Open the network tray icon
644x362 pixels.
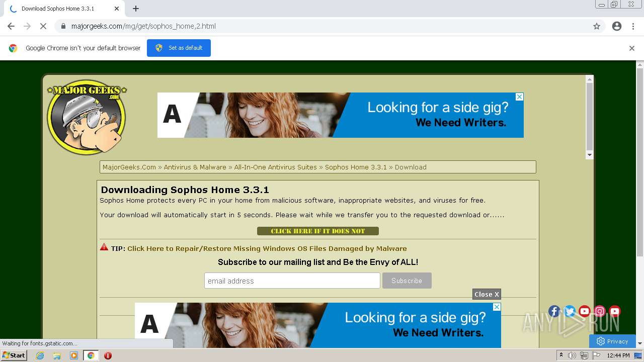click(584, 355)
